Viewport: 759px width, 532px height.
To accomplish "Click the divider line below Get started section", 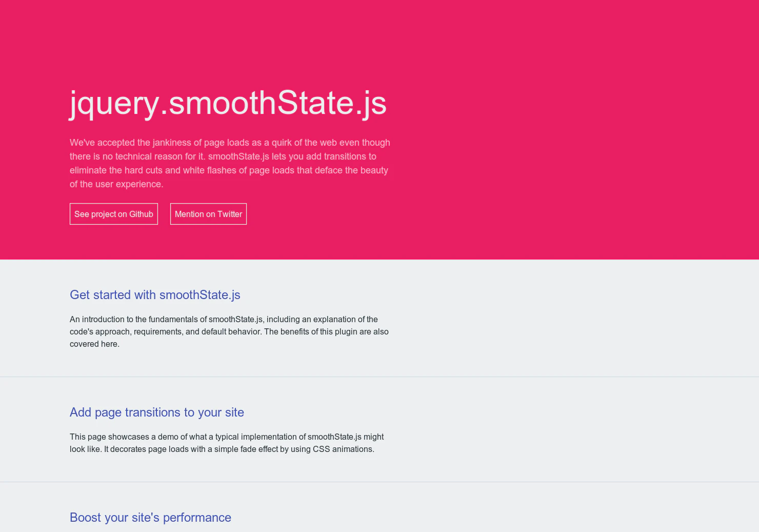I will [x=379, y=377].
